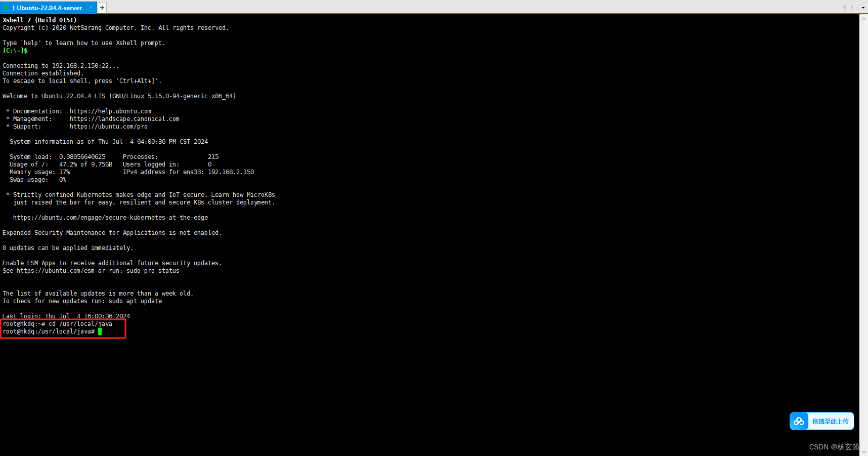The image size is (868, 456).
Task: Click the right tab-scroll arrow
Action: pyautogui.click(x=852, y=8)
